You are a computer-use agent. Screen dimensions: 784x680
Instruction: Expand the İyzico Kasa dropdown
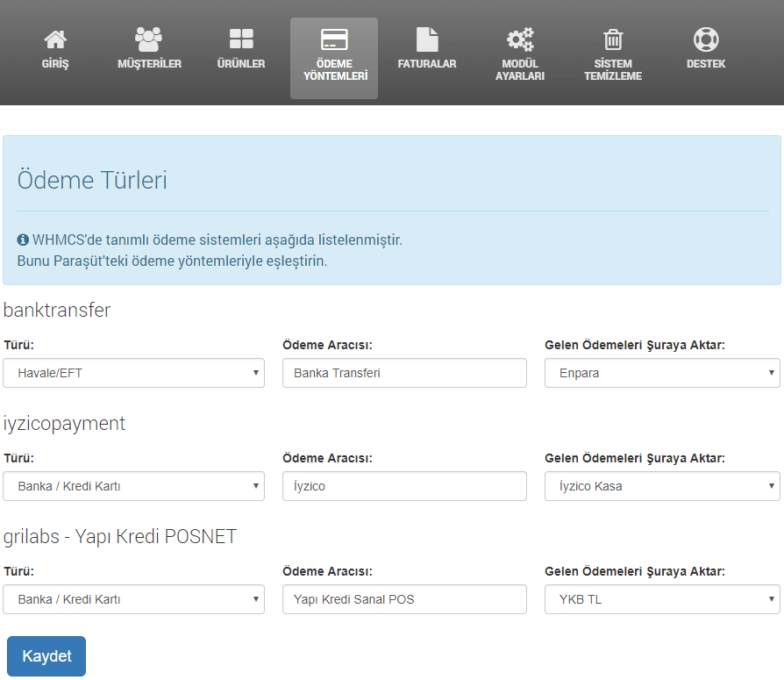click(662, 486)
